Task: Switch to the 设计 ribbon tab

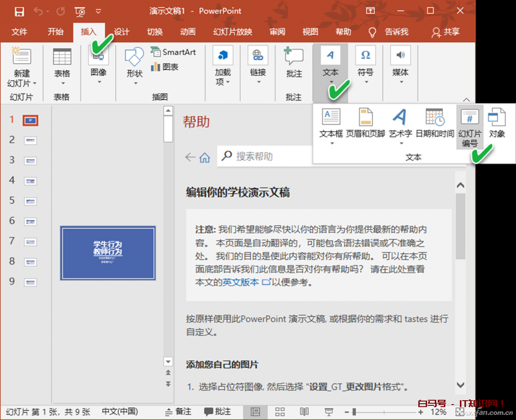Action: [x=122, y=32]
